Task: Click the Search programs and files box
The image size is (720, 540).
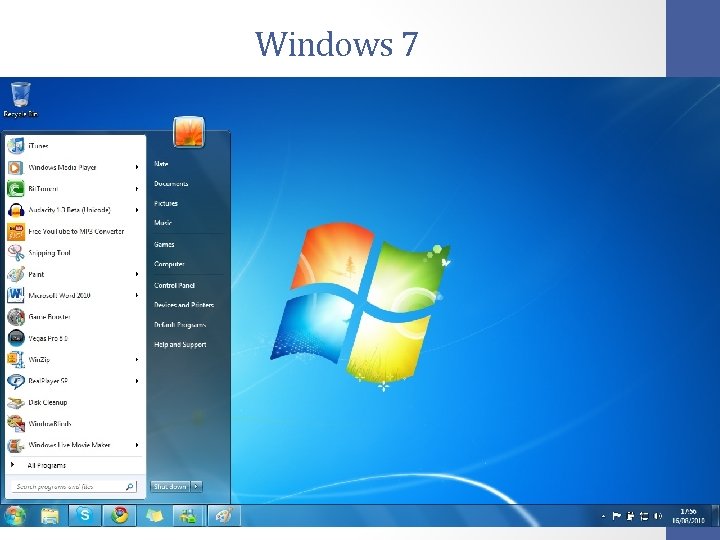Action: click(73, 486)
